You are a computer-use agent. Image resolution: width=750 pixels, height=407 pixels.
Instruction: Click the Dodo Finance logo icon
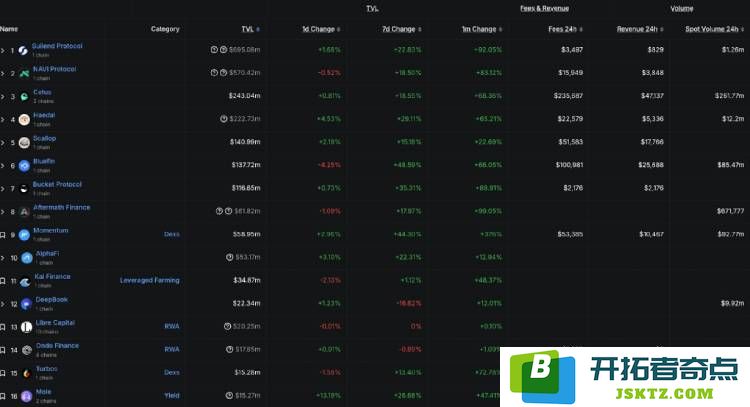click(x=27, y=350)
